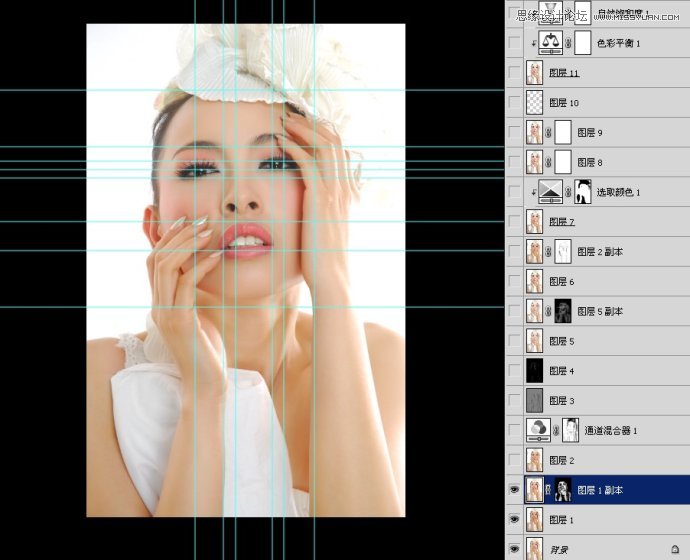Show the 图层 11 layer
Screen dimensions: 690x560
pyautogui.click(x=514, y=73)
